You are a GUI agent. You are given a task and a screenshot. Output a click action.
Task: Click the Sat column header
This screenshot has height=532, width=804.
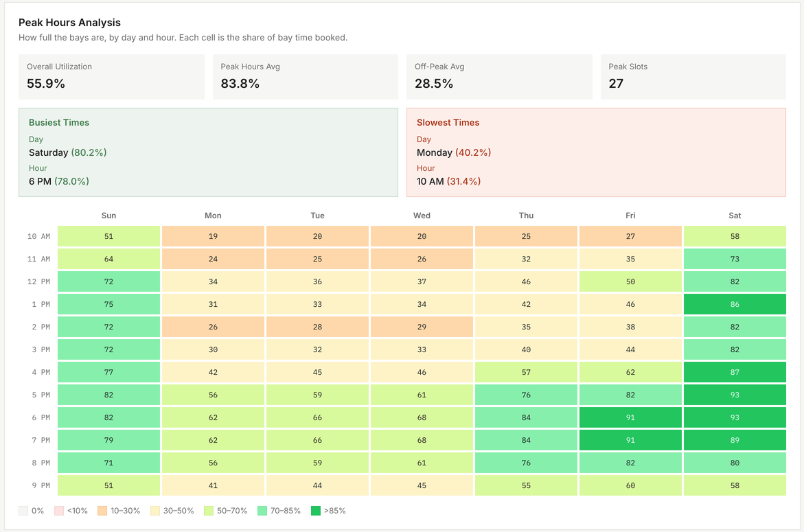[735, 216]
